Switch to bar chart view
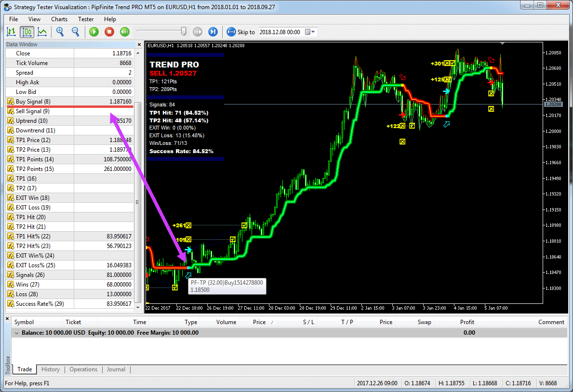The width and height of the screenshot is (573, 392). [x=11, y=32]
